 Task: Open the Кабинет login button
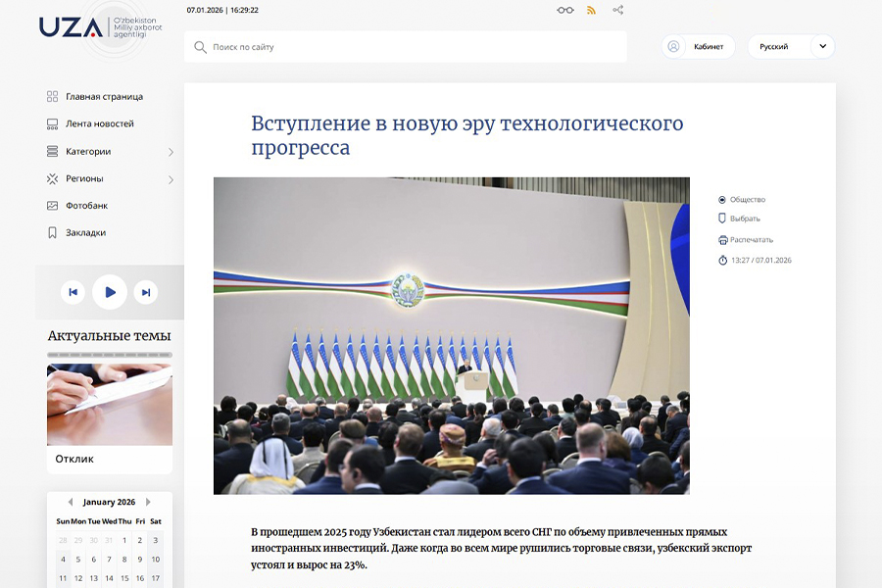pos(700,46)
